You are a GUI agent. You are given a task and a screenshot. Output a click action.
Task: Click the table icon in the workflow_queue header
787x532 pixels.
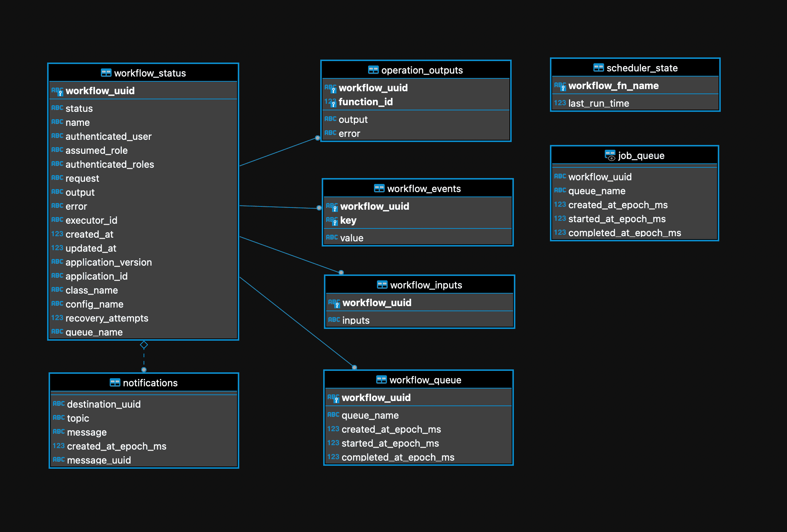click(x=382, y=379)
